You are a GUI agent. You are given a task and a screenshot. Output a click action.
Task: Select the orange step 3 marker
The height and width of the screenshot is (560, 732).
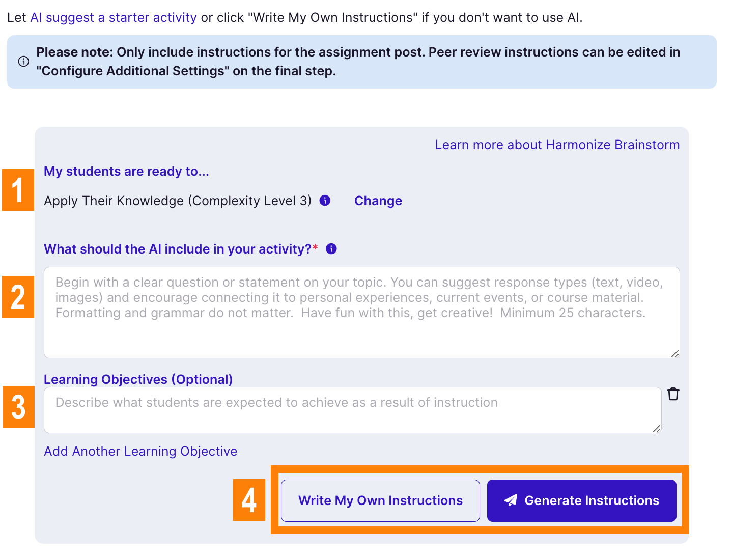(18, 407)
